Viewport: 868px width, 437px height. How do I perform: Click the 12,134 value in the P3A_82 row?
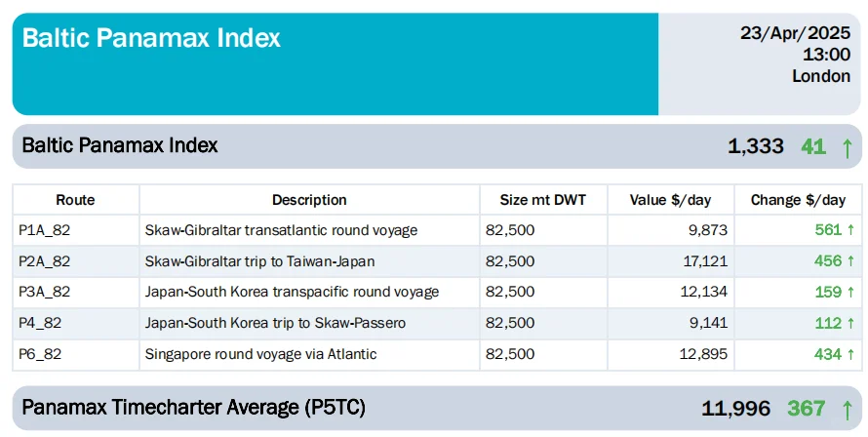coord(702,292)
